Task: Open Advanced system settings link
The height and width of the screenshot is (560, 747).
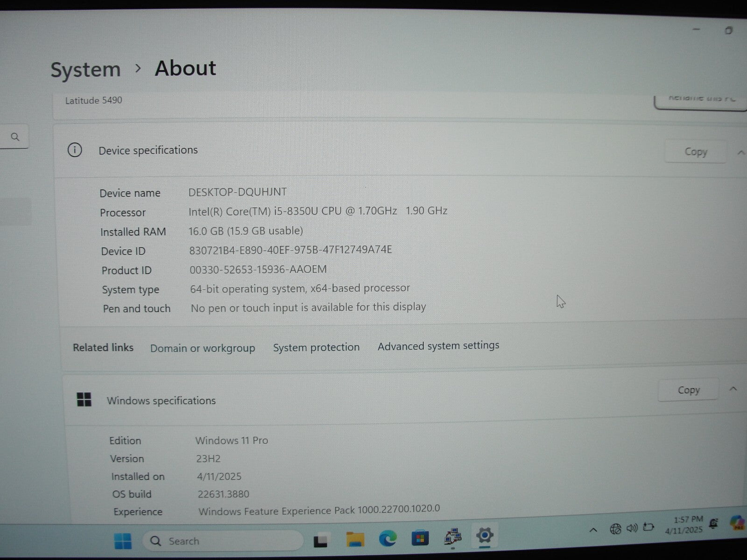Action: (x=438, y=346)
